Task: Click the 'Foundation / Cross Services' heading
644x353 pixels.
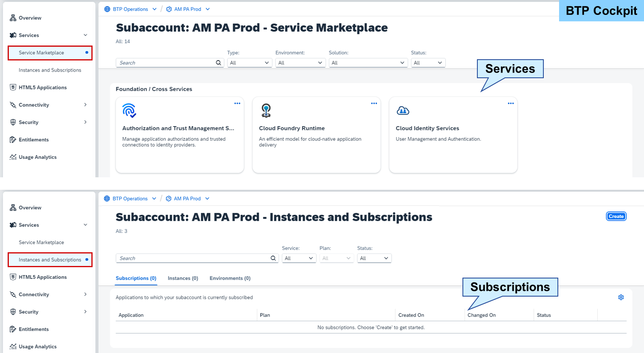Action: click(154, 89)
